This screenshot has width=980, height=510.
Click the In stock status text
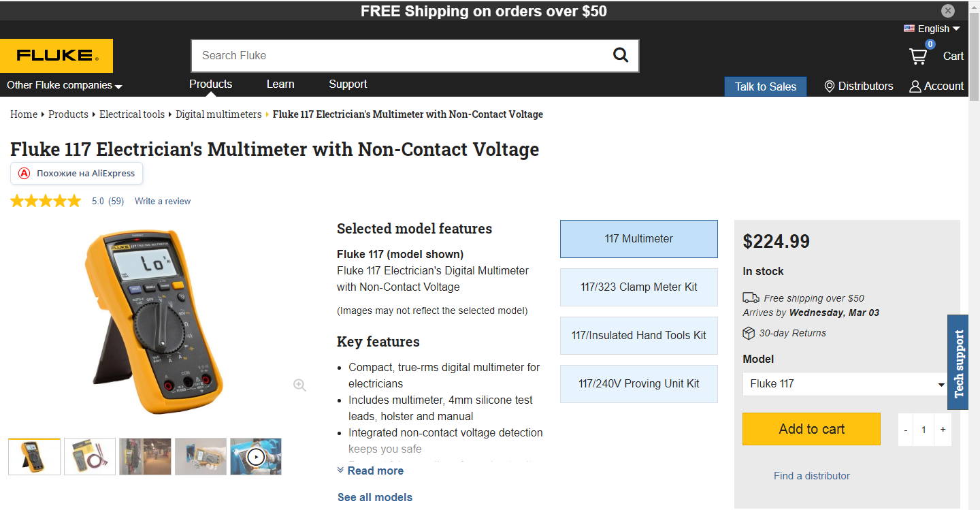[x=763, y=271]
